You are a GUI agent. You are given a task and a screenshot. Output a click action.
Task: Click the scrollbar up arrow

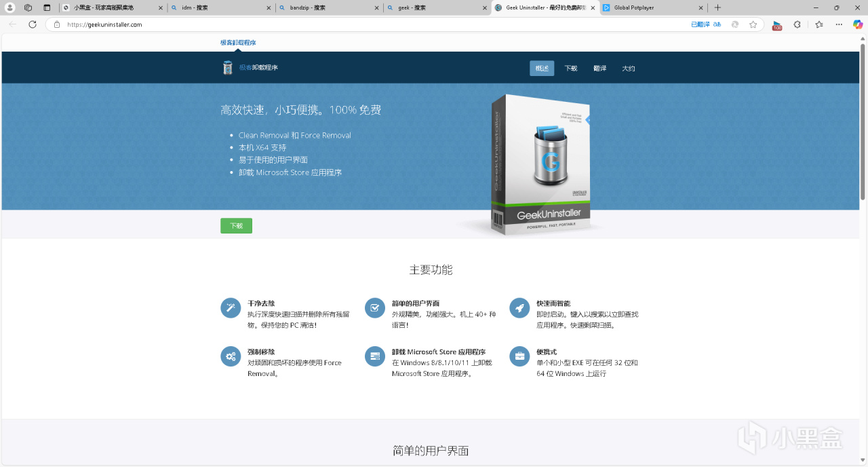[x=863, y=38]
